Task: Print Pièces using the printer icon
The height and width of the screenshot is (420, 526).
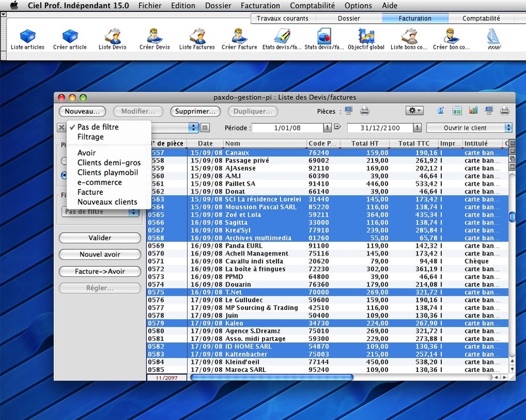Action: pyautogui.click(x=365, y=111)
